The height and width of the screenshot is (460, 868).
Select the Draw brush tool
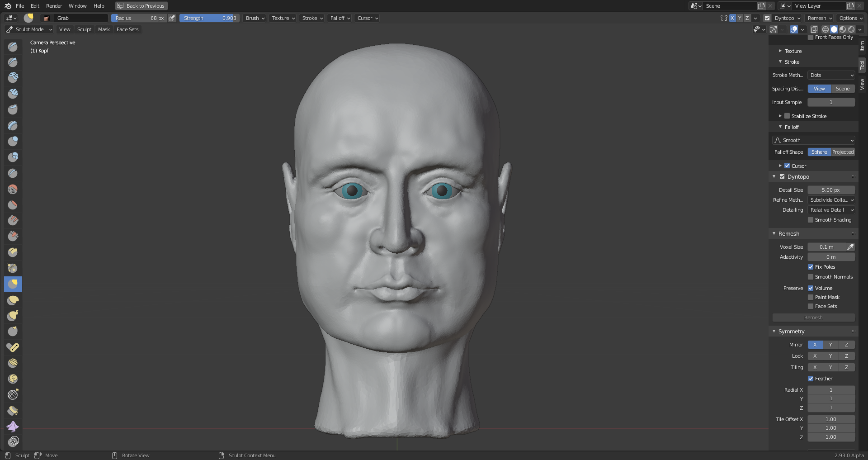[x=13, y=47]
